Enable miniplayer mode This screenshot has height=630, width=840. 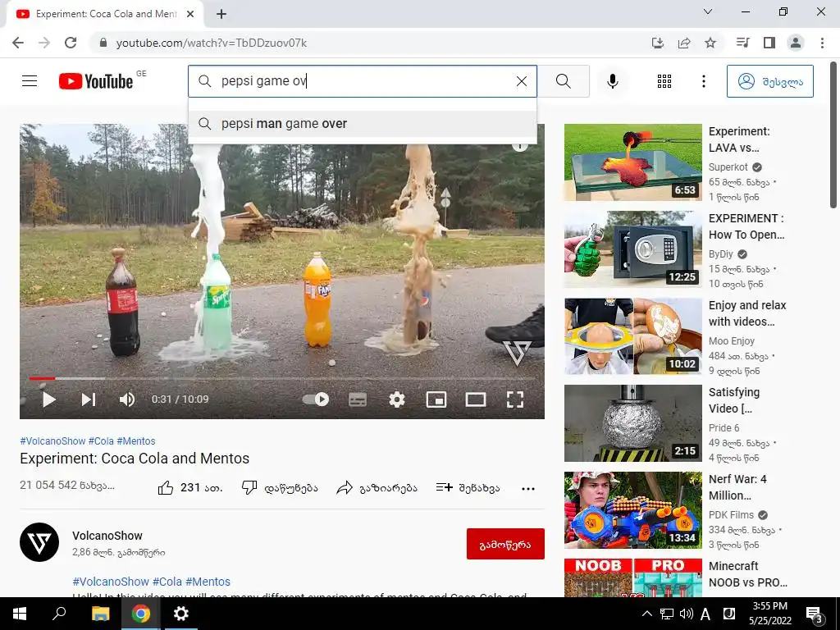pyautogui.click(x=436, y=399)
